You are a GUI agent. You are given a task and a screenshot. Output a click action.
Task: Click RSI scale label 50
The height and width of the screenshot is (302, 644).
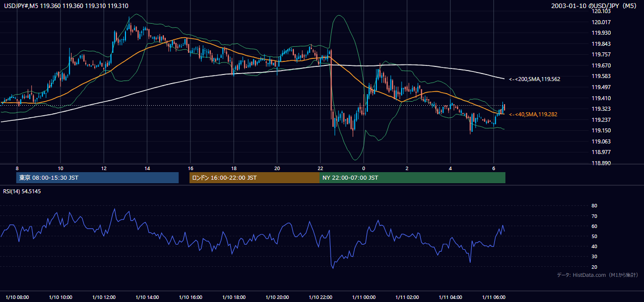(x=594, y=236)
